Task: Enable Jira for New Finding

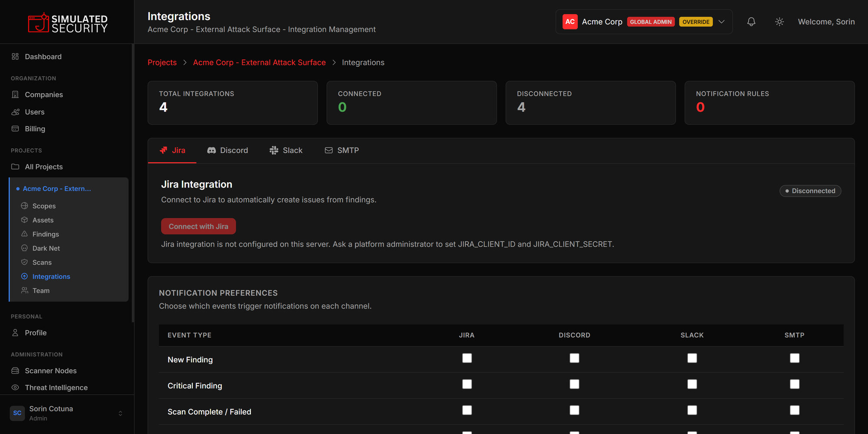Action: (x=467, y=358)
